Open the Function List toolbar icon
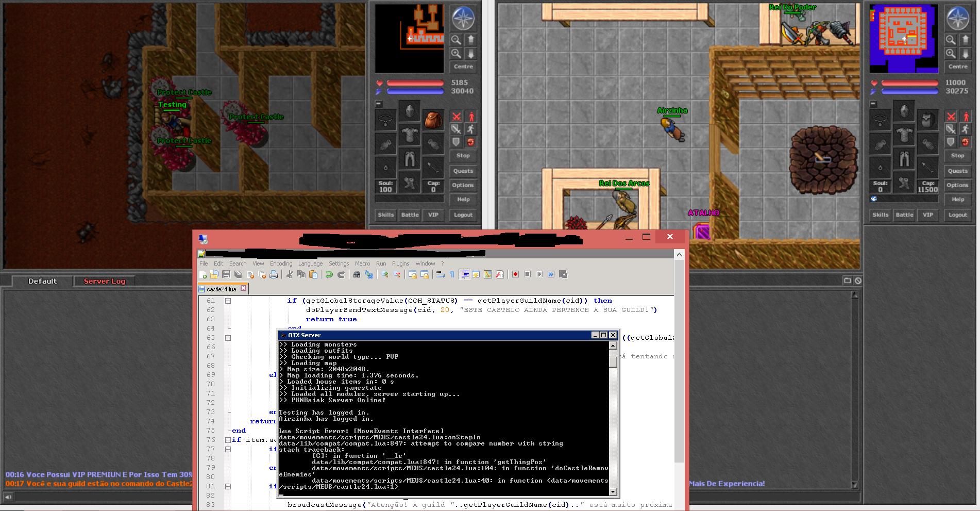 point(500,274)
